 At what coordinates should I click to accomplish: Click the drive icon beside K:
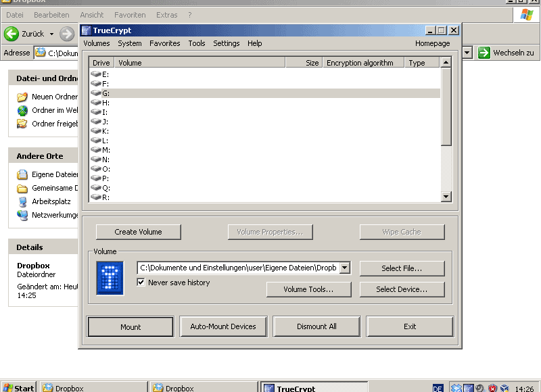click(95, 131)
